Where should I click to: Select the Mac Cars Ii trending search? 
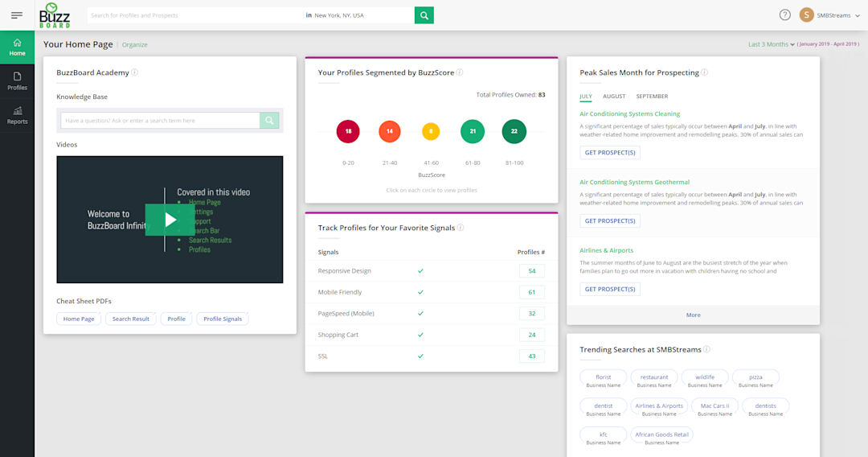coord(714,406)
